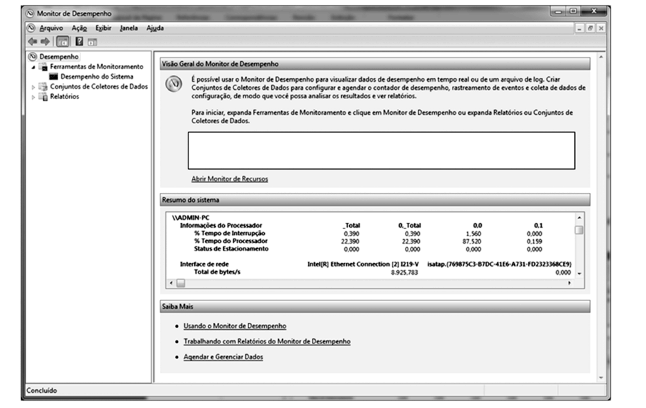Open the Help toolbar icon
Image resolution: width=646 pixels, height=408 pixels.
pyautogui.click(x=79, y=41)
